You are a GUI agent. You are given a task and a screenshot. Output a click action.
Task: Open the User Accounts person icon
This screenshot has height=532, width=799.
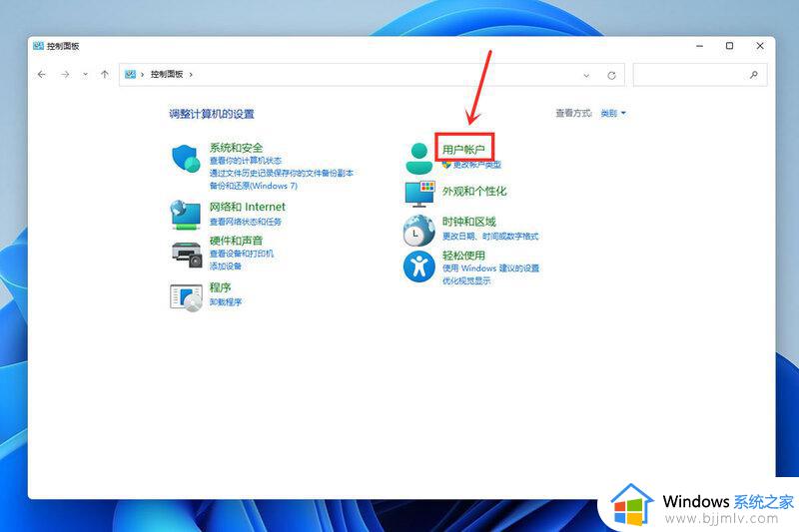click(418, 159)
